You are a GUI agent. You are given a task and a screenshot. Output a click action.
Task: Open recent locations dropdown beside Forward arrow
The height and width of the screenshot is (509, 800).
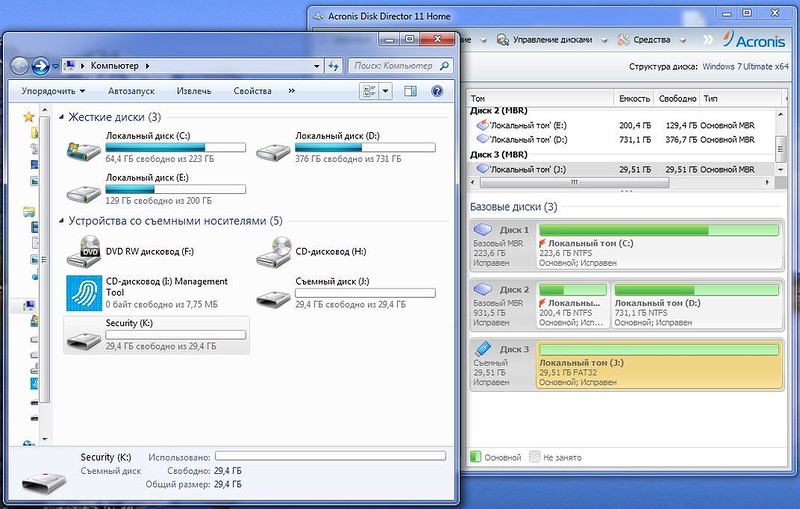(x=55, y=66)
